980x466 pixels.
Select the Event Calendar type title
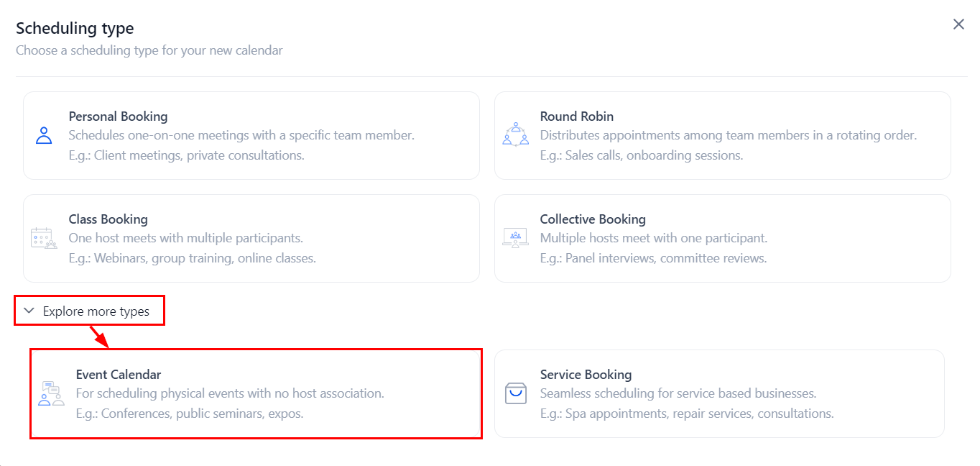(x=119, y=375)
